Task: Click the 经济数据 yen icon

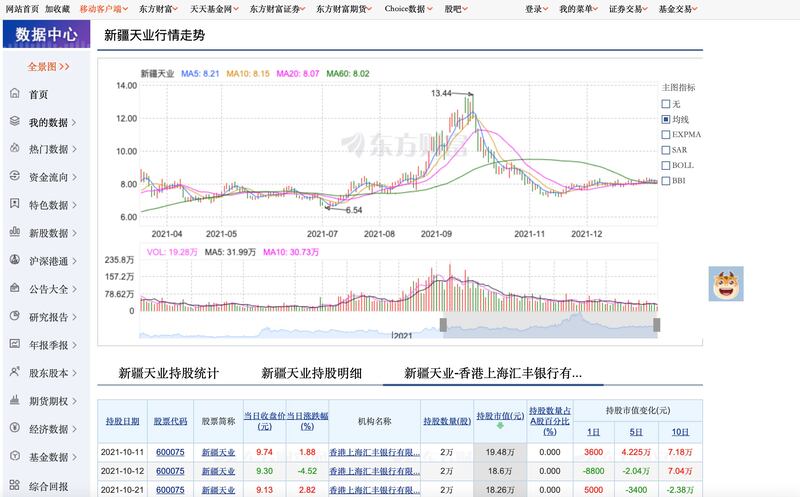Action: click(15, 428)
